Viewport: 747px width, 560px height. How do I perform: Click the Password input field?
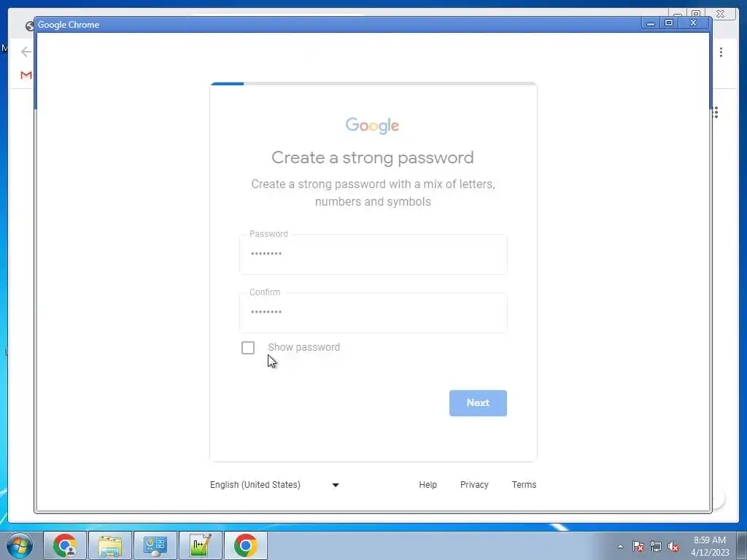point(373,254)
